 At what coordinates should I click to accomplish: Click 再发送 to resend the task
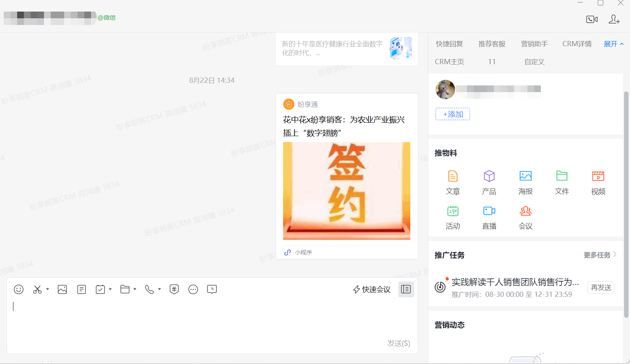point(601,288)
